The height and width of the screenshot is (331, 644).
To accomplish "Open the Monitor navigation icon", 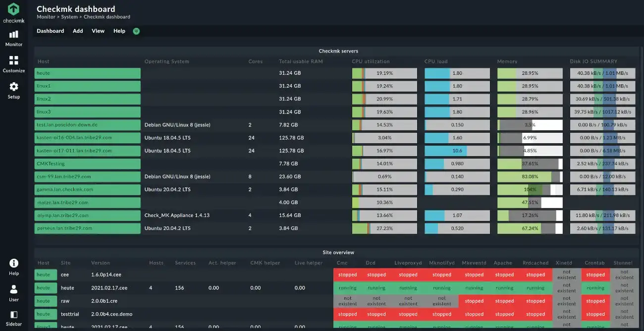I will pyautogui.click(x=13, y=35).
